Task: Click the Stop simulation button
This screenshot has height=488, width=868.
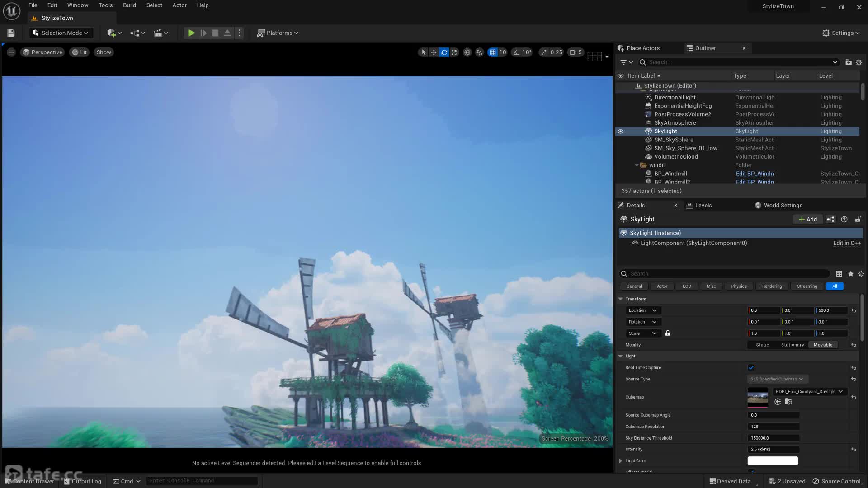Action: [216, 33]
